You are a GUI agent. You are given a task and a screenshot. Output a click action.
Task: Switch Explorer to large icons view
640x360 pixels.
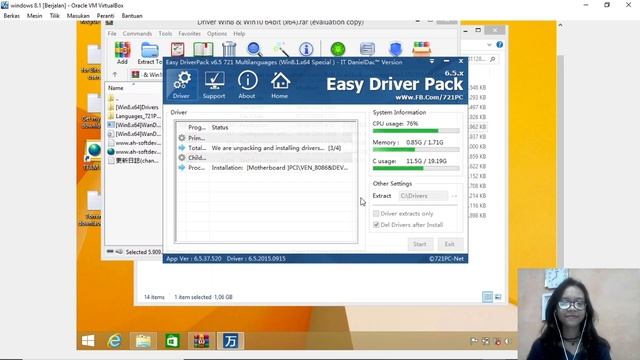coord(498,297)
